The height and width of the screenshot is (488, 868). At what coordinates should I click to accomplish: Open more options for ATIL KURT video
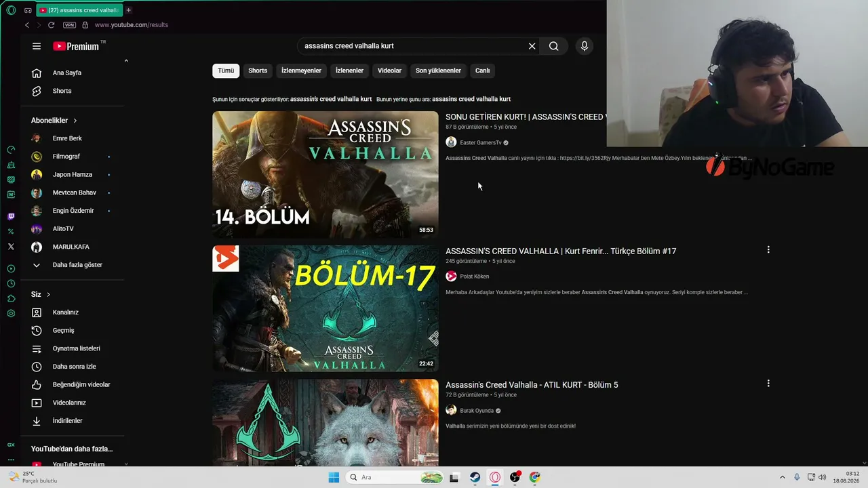768,384
